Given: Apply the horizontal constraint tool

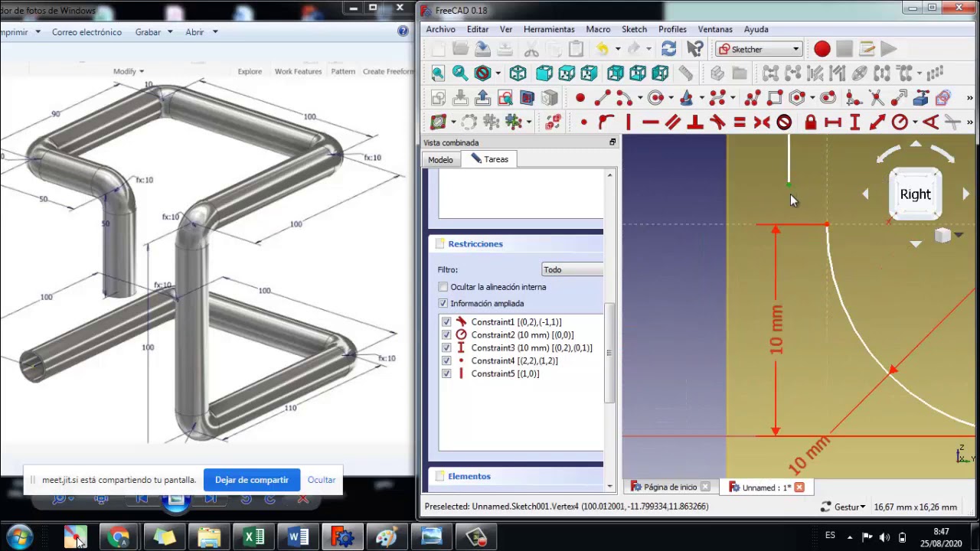Looking at the screenshot, I should (x=650, y=122).
